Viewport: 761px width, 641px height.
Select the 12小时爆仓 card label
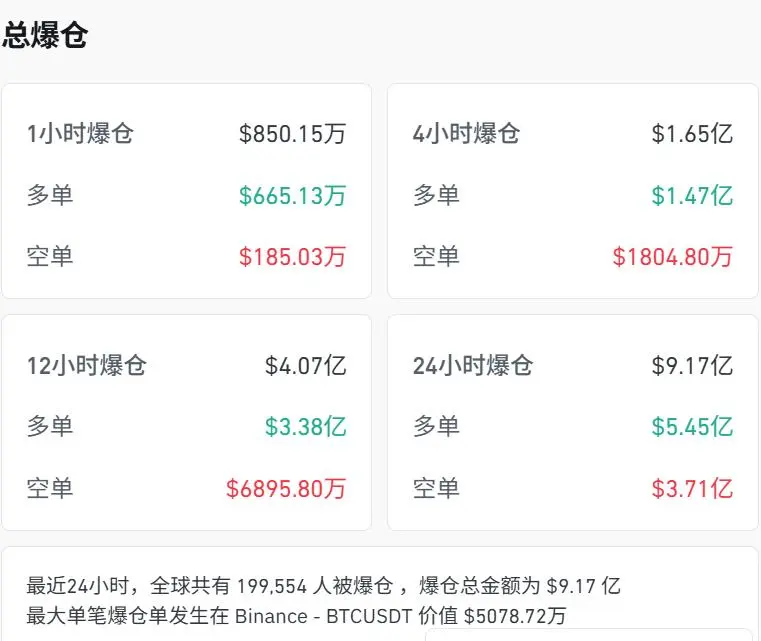pyautogui.click(x=86, y=365)
